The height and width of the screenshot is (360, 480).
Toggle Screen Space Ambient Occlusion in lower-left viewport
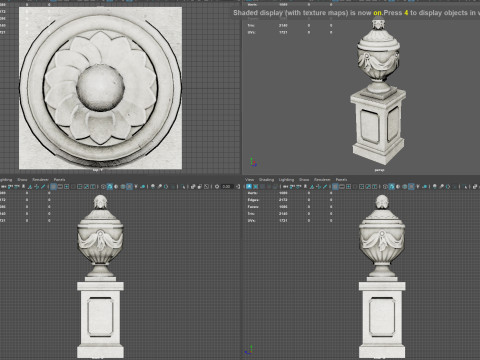[153, 187]
